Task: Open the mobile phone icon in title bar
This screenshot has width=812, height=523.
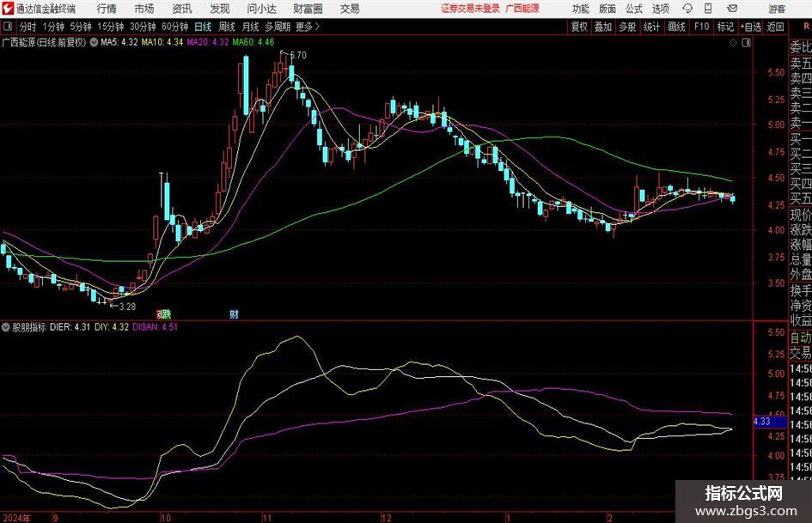Action: point(708,9)
